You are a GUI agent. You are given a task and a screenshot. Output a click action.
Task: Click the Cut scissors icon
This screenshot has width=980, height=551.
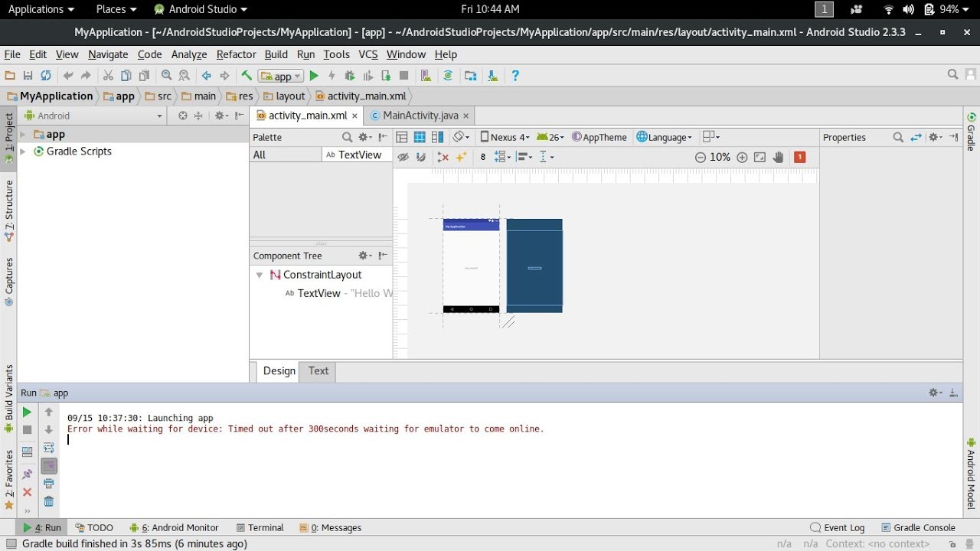pos(108,76)
